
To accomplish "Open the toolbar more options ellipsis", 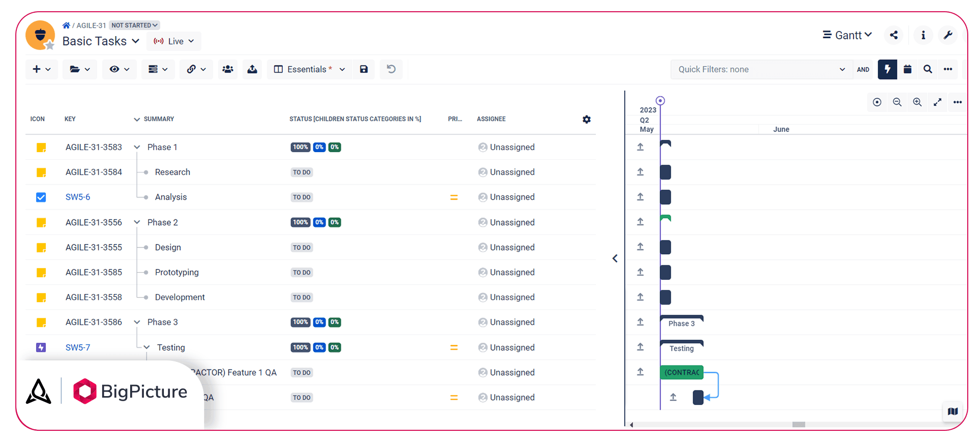I will [948, 69].
